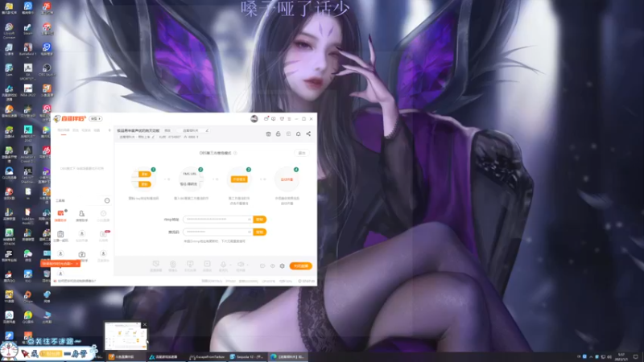
Task: Open the task icon with red dot in title bar
Action: [266, 118]
